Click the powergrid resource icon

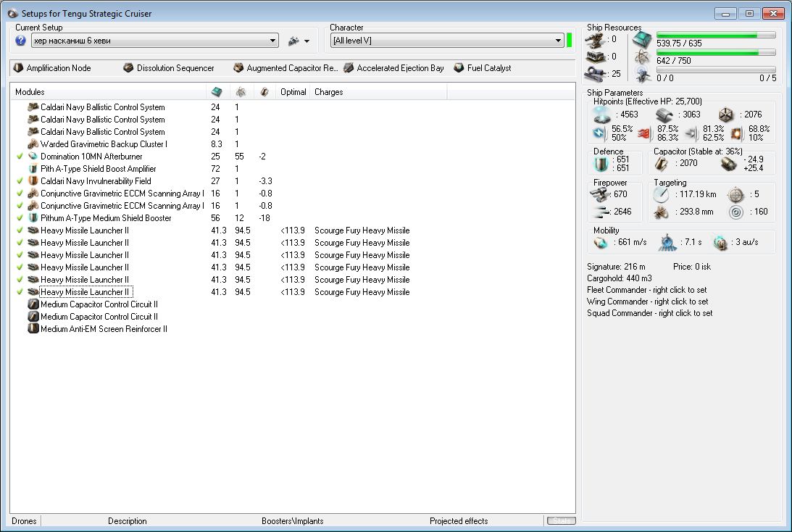(x=642, y=57)
